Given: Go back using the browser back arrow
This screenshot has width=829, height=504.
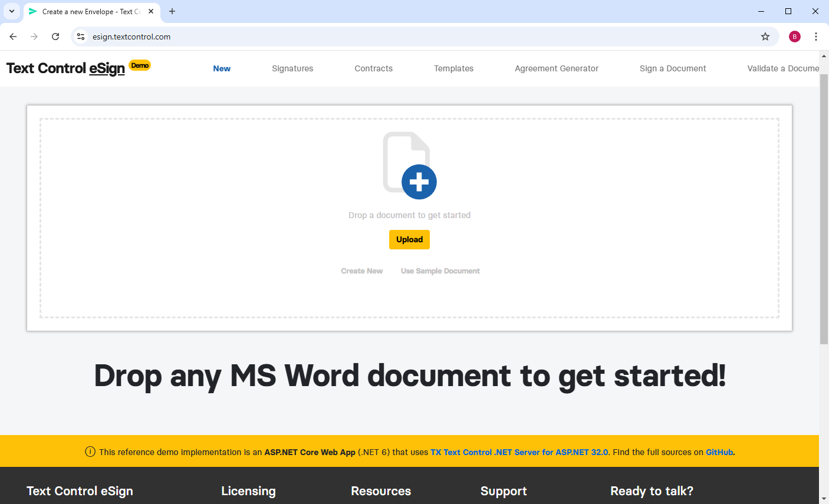Looking at the screenshot, I should tap(13, 37).
